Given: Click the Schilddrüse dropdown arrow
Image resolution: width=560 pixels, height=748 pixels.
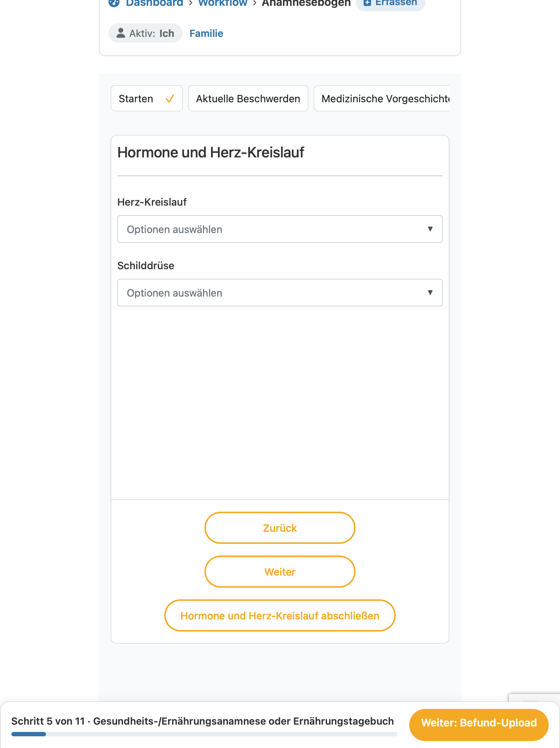Looking at the screenshot, I should [430, 293].
